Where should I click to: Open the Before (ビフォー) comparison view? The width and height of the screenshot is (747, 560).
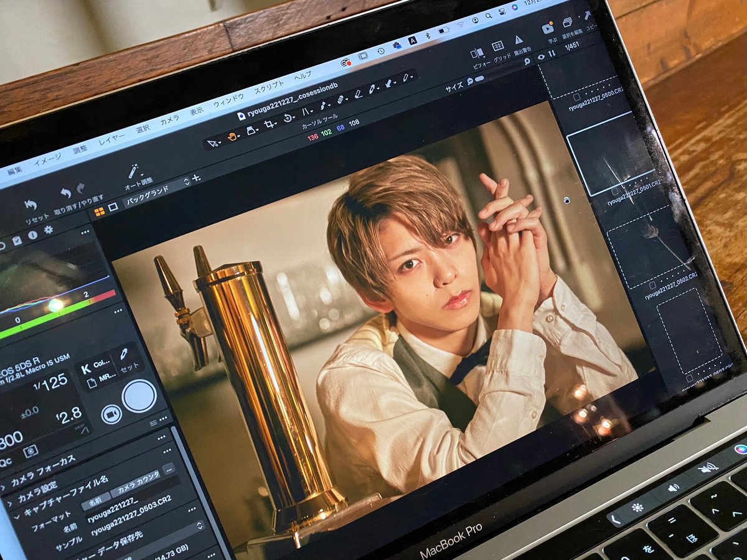tap(477, 53)
